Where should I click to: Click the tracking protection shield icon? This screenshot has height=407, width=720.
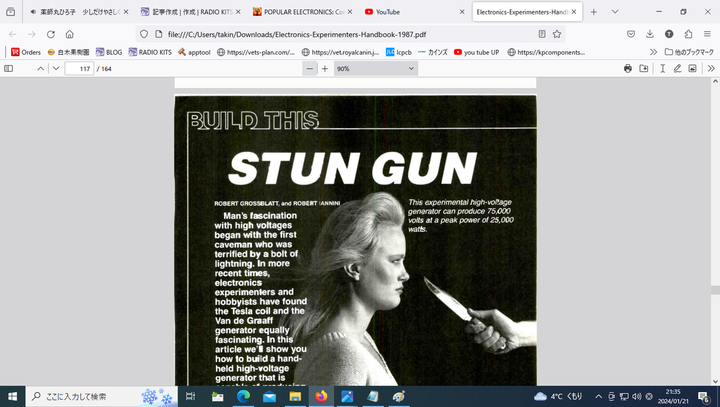click(x=144, y=34)
